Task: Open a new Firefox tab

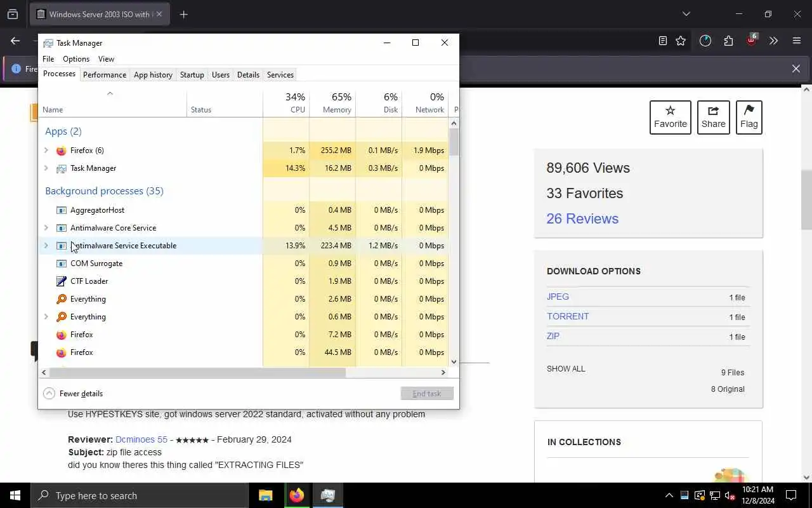Action: (184, 14)
